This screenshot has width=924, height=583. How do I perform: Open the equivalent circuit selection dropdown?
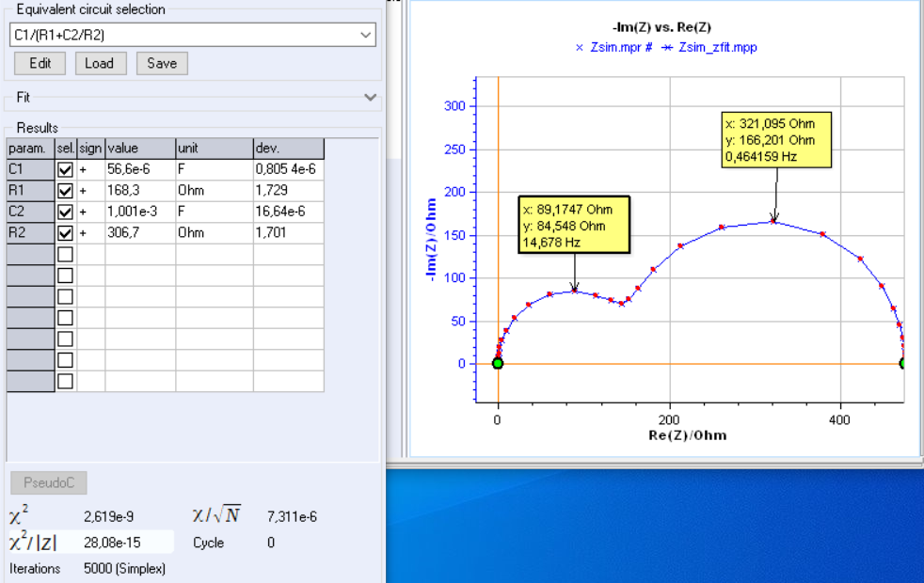[x=365, y=35]
